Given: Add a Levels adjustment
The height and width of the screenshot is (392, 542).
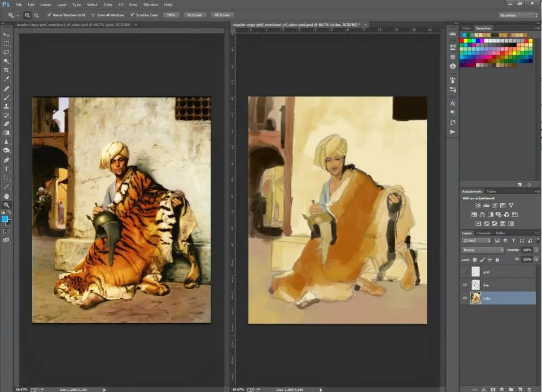Looking at the screenshot, I should 486,206.
